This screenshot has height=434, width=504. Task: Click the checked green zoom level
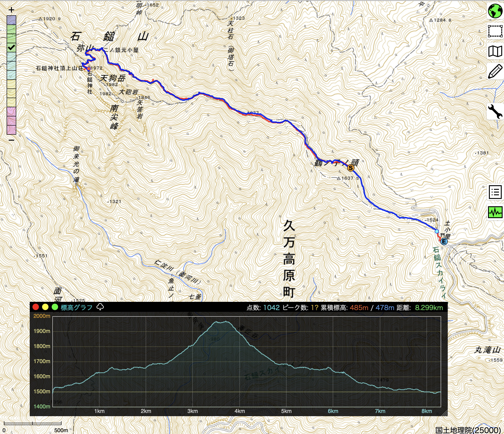(11, 47)
